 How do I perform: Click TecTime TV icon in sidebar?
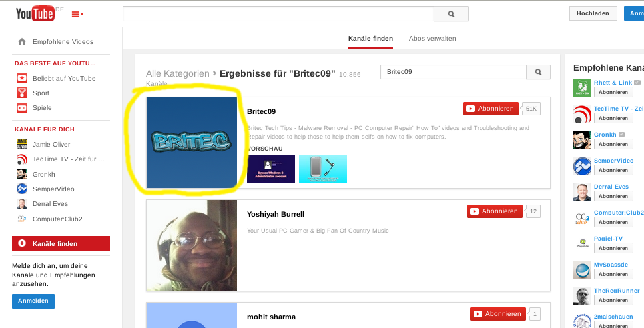[22, 159]
